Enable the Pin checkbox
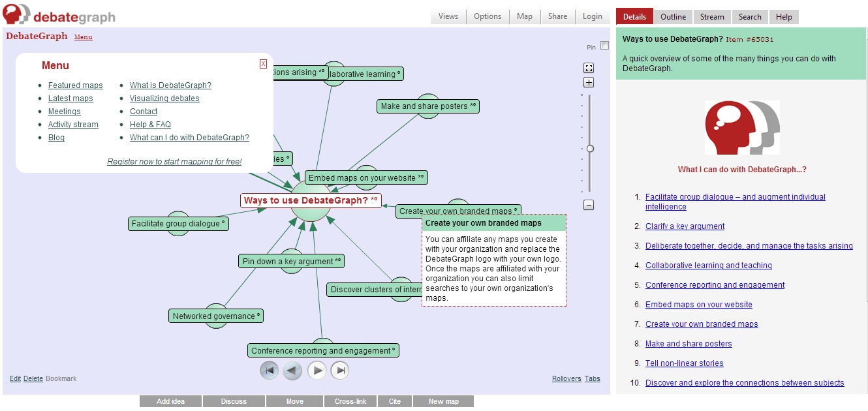 click(x=604, y=46)
